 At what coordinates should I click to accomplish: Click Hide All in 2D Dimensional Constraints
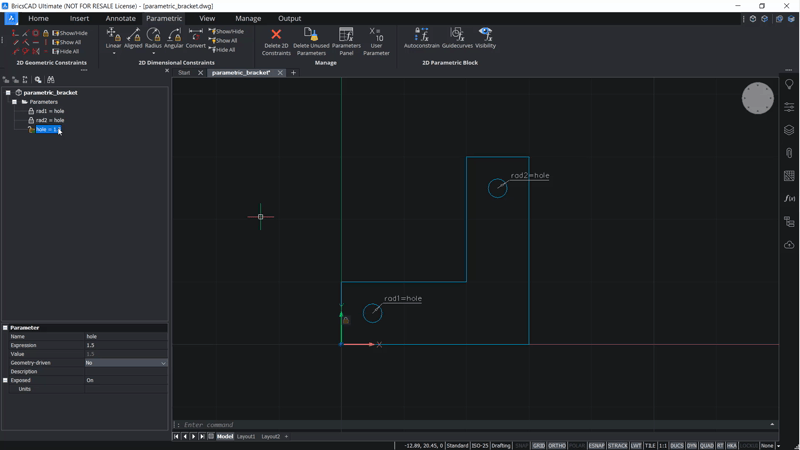click(222, 50)
